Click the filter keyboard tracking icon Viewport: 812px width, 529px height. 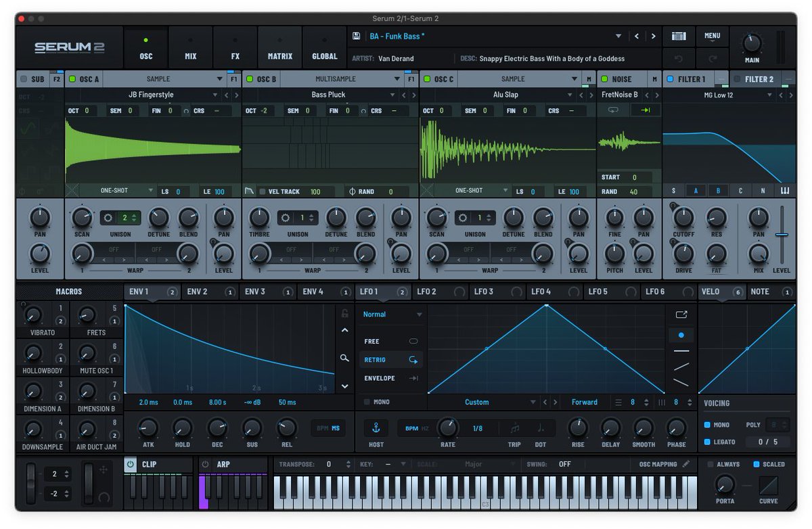point(785,191)
